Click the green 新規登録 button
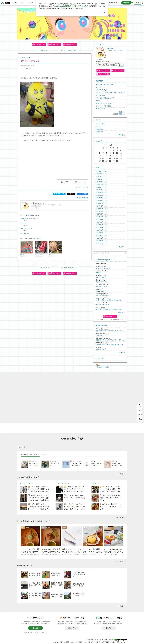This screenshot has height=644, width=144. (x=126, y=2)
